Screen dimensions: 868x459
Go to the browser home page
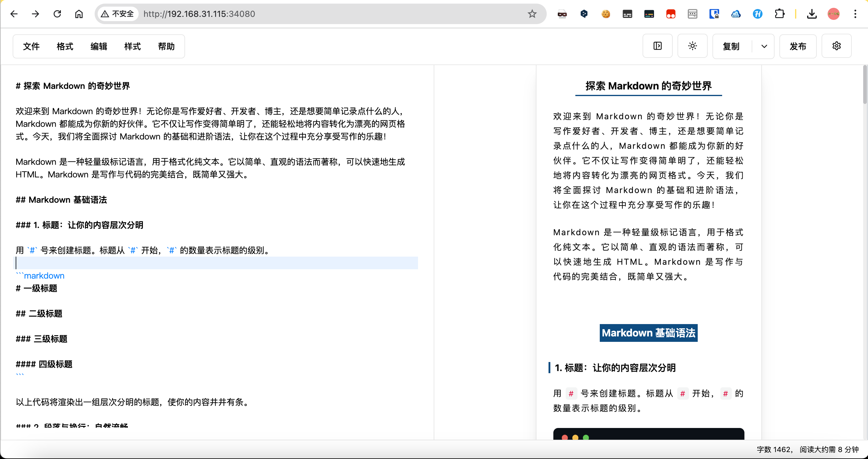pos(79,14)
